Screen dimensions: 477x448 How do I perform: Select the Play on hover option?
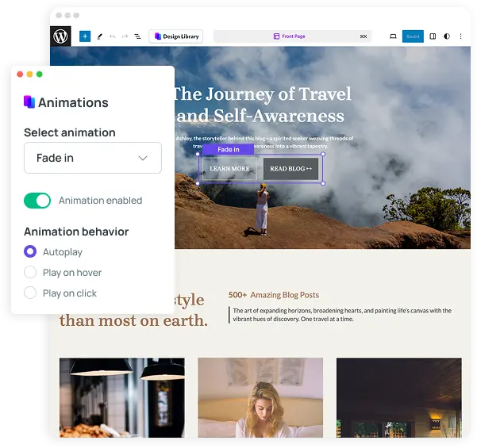[x=30, y=272]
